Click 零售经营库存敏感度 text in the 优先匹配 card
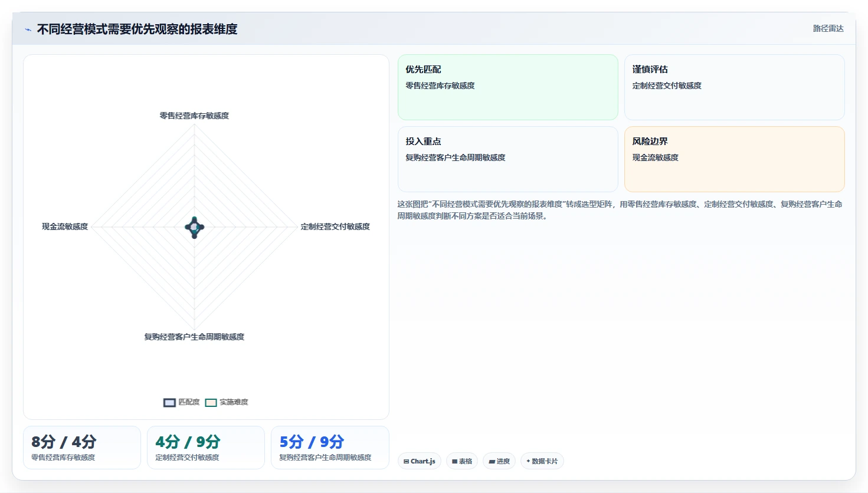 pos(440,86)
